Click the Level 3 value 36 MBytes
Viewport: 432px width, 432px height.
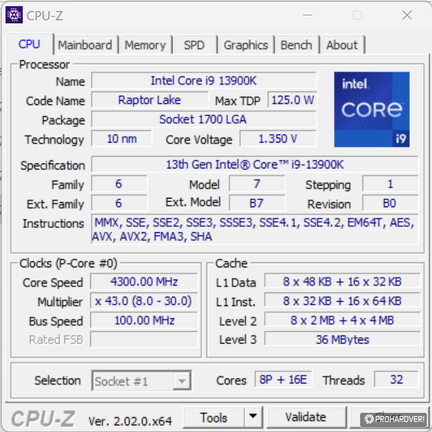[x=342, y=340]
